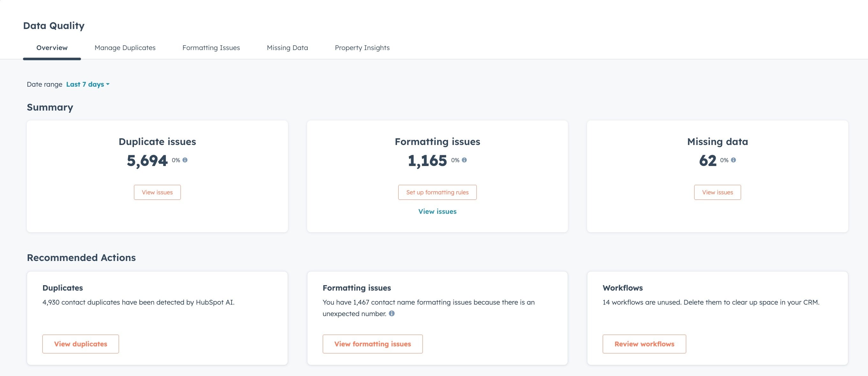Select the Overview tab
868x376 pixels.
click(52, 48)
